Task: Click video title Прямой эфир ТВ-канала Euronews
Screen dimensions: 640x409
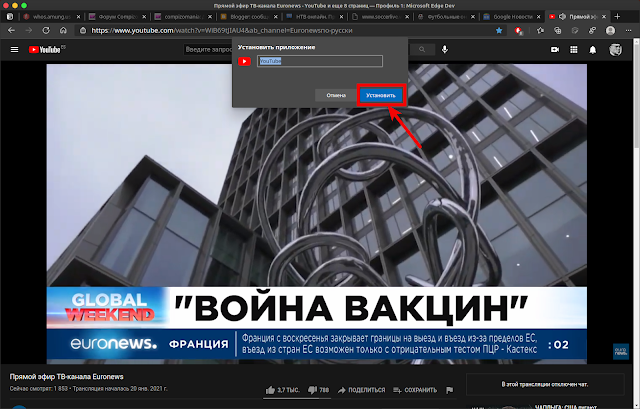Action: [x=67, y=376]
